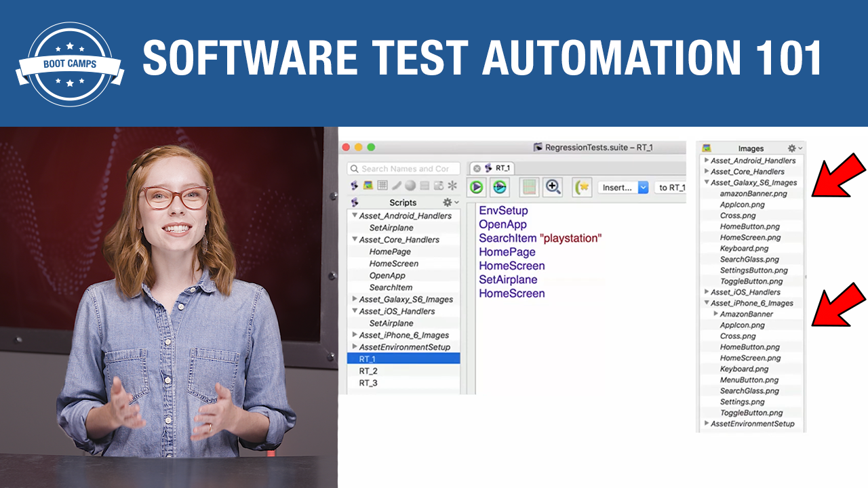868x488 pixels.
Task: Click the picture icon beside Images header
Action: (707, 148)
